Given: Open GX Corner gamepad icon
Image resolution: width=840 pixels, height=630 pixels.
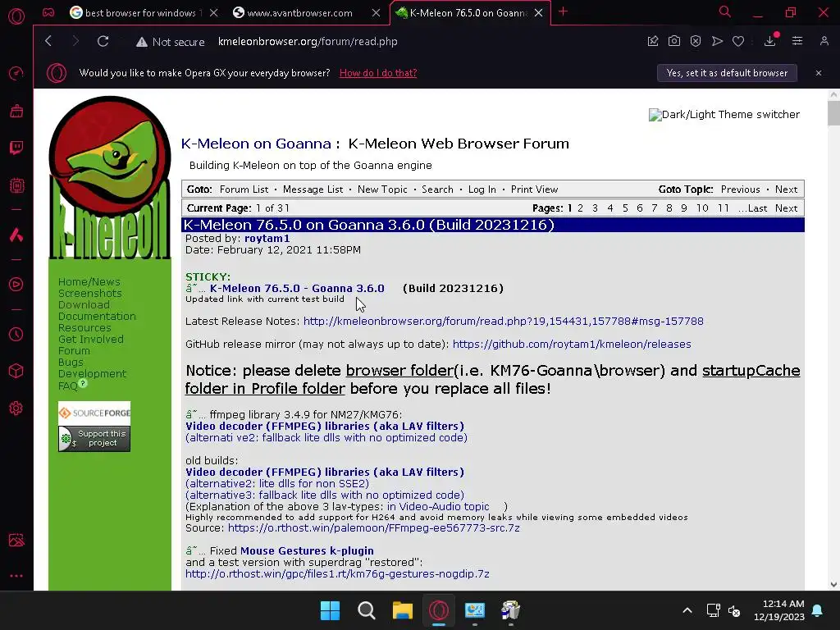Looking at the screenshot, I should 48,12.
